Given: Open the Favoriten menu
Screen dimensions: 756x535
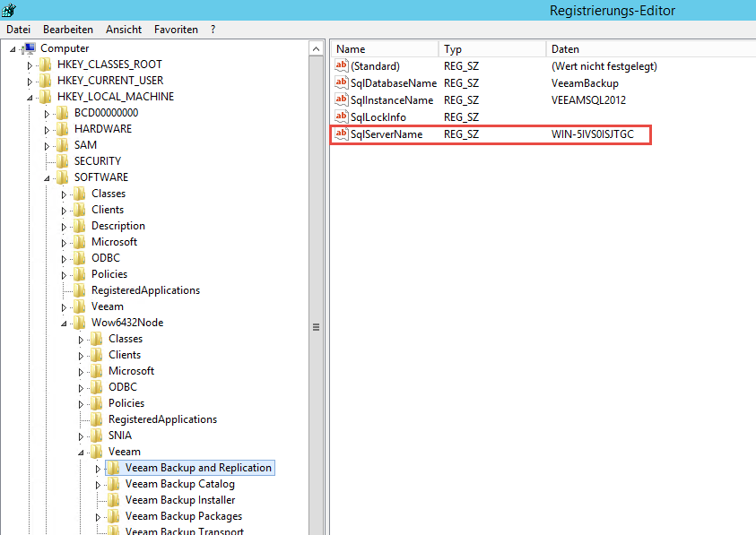Looking at the screenshot, I should click(176, 30).
